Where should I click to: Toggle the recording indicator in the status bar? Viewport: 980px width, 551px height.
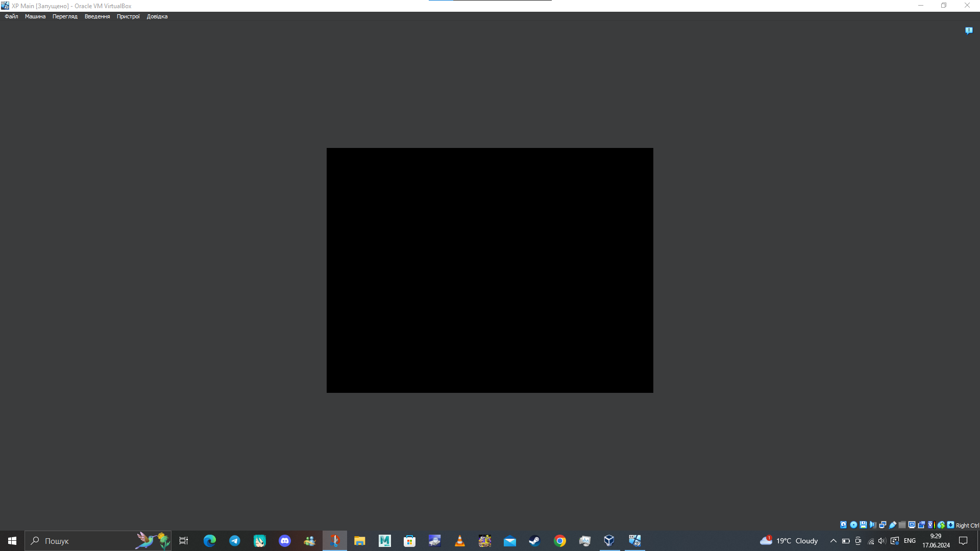pos(922,525)
